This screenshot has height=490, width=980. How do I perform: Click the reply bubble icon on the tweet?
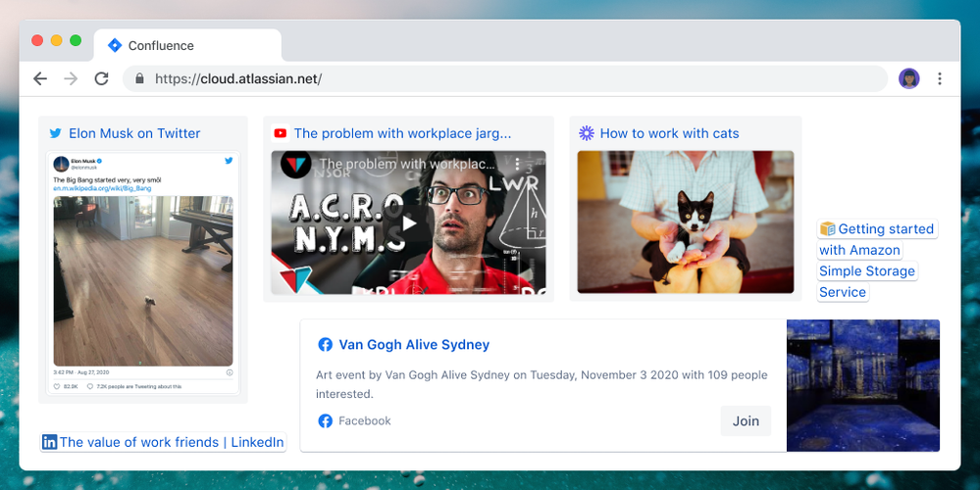90,386
